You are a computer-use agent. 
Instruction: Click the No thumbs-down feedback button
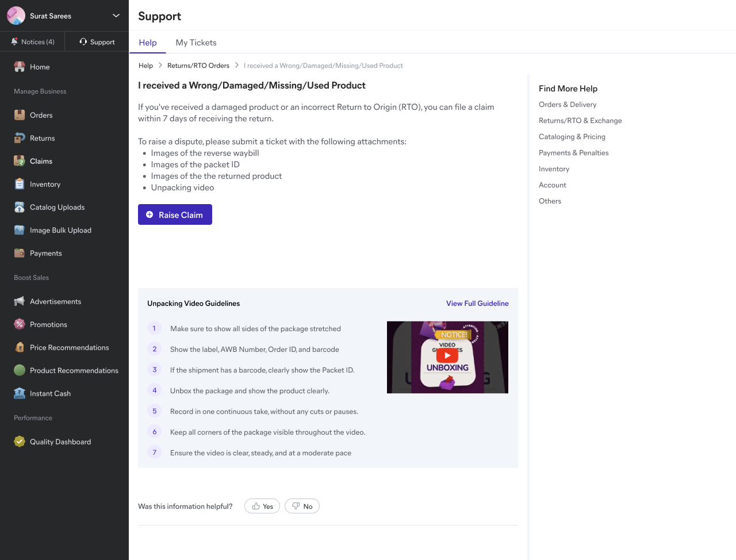(x=302, y=506)
